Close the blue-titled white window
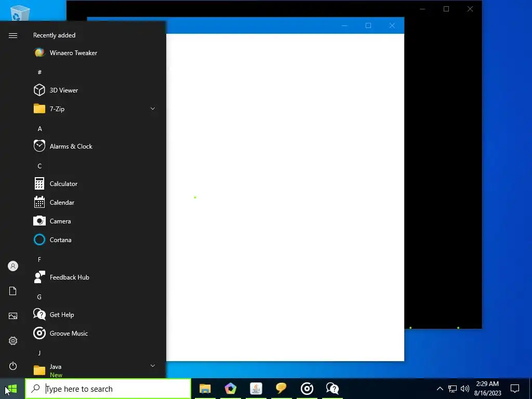532x399 pixels. click(x=392, y=25)
